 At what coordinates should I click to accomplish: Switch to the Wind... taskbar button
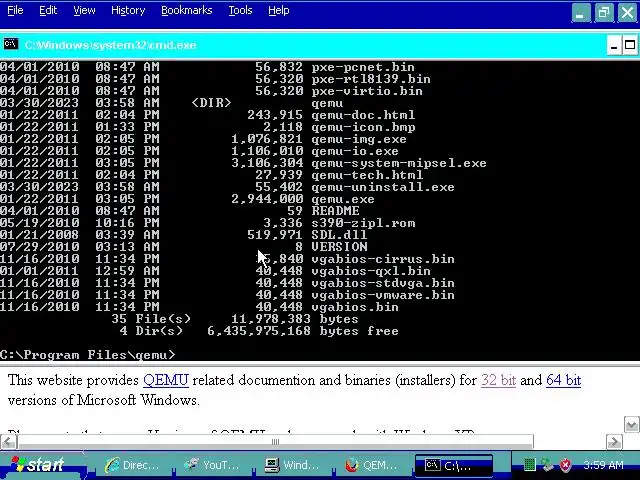click(292, 465)
